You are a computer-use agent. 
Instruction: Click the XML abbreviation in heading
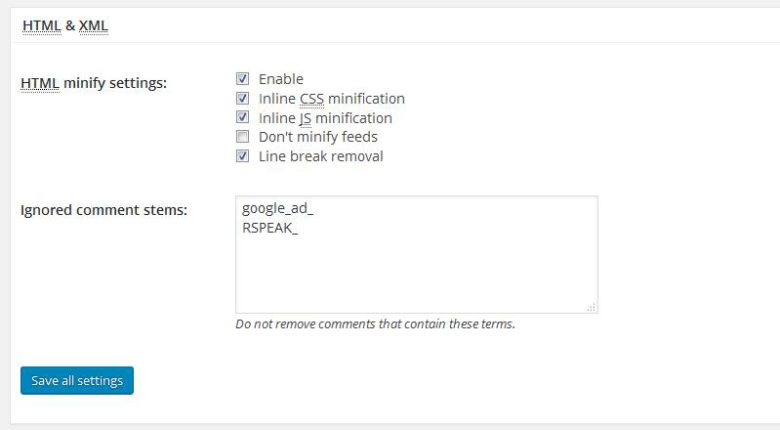click(x=94, y=26)
